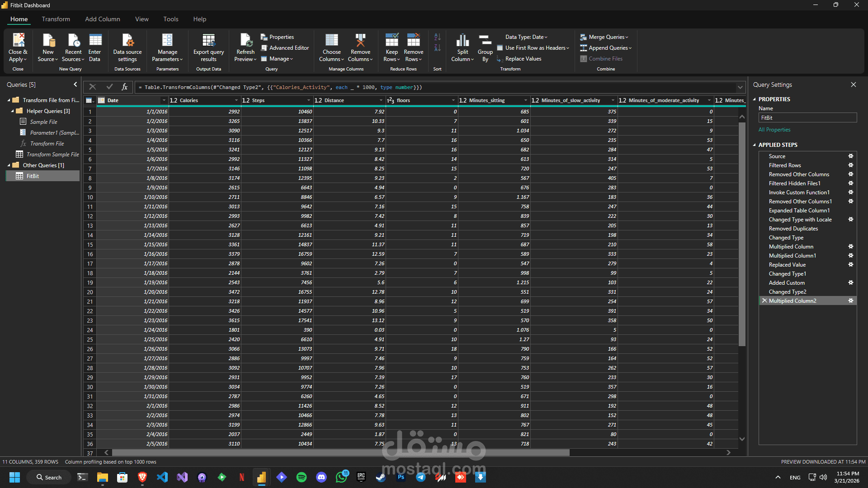Click Sort Ascending icon
Screen dimensions: 868x488
[x=437, y=37]
